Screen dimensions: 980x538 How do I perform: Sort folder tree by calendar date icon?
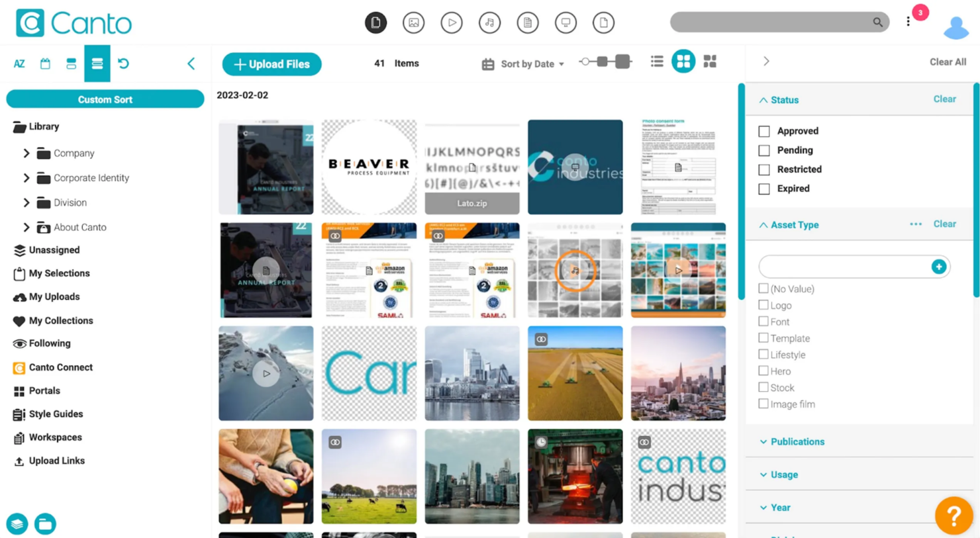[45, 64]
